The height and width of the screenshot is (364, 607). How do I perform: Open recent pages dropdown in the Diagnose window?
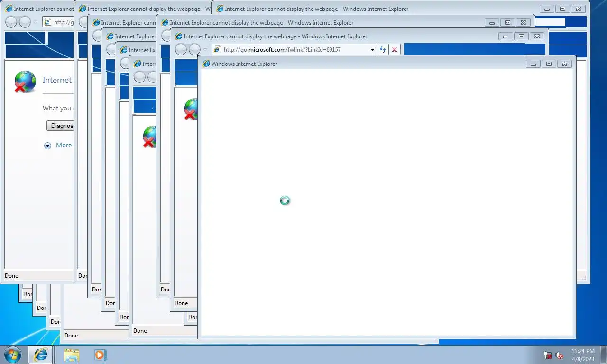click(36, 22)
